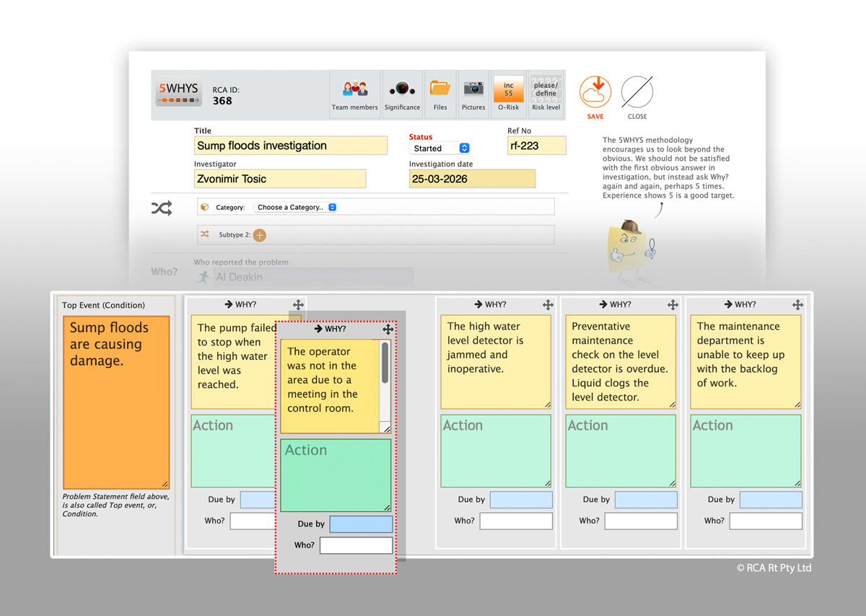Click the Due by field in the floating card
The width and height of the screenshot is (866, 616).
(x=361, y=524)
